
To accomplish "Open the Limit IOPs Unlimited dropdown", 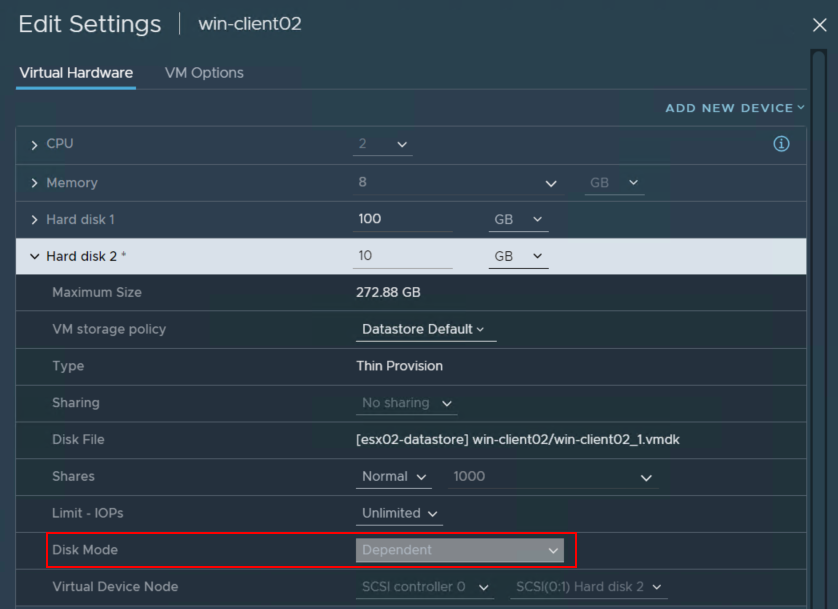I will 400,513.
